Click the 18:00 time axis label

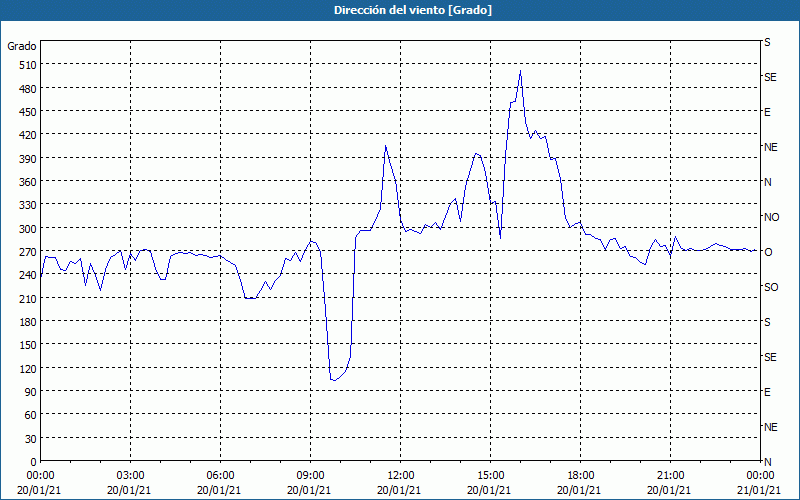tap(580, 476)
